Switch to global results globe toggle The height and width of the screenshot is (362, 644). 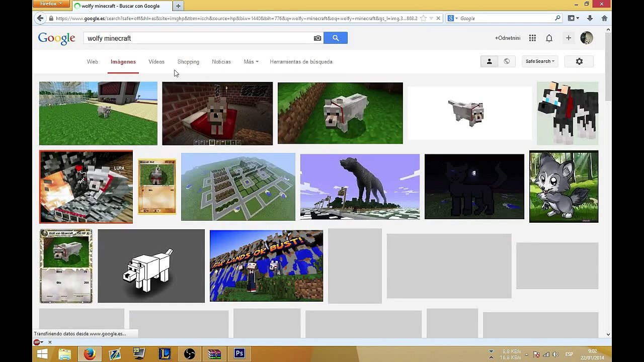pos(507,61)
